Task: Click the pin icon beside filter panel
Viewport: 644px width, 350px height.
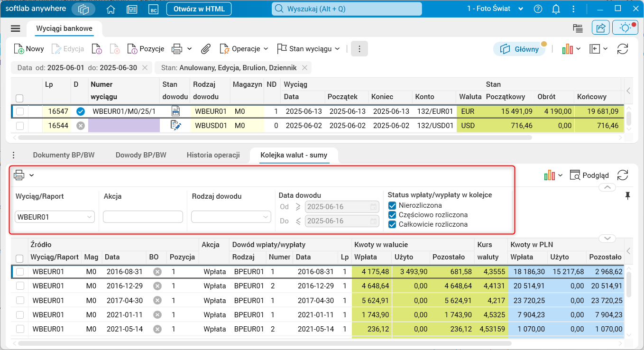Action: click(628, 195)
